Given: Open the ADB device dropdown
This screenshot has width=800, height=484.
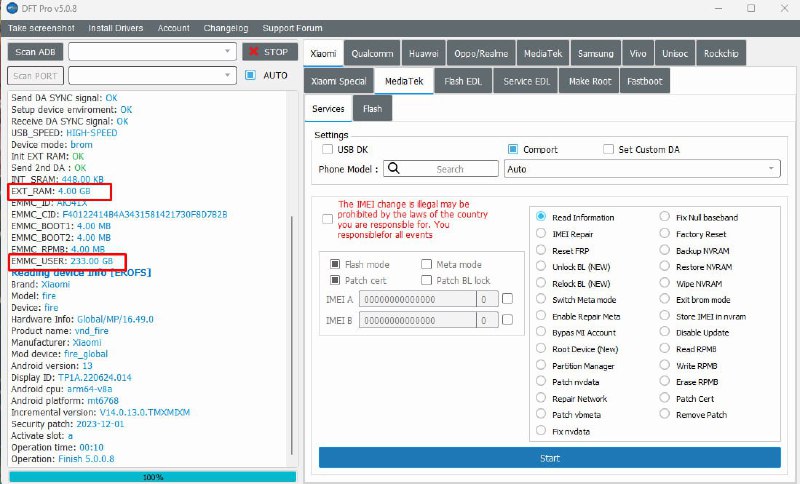Looking at the screenshot, I should coord(152,52).
